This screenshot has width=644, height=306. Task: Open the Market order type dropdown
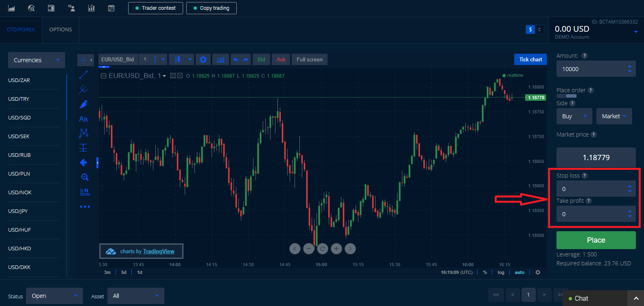[x=614, y=116]
